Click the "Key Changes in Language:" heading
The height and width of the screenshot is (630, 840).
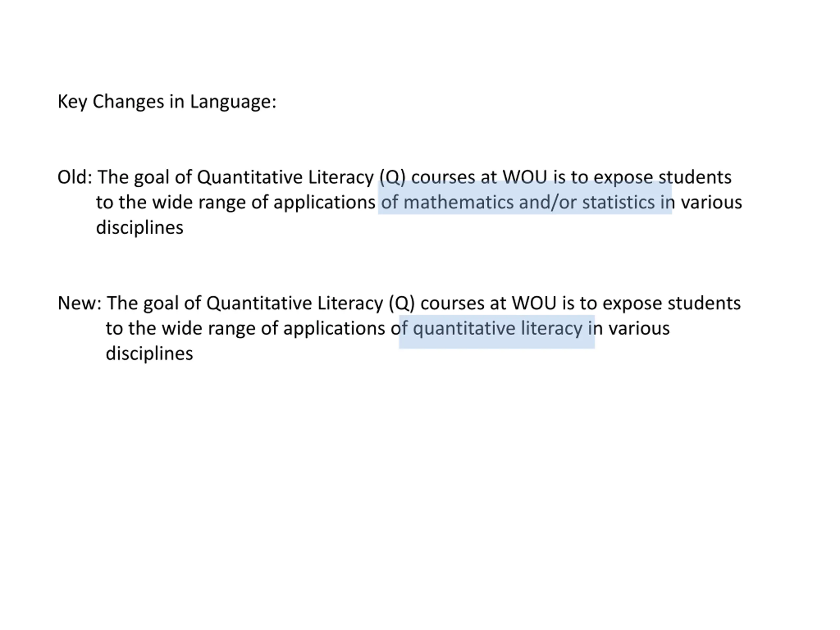[x=167, y=102]
